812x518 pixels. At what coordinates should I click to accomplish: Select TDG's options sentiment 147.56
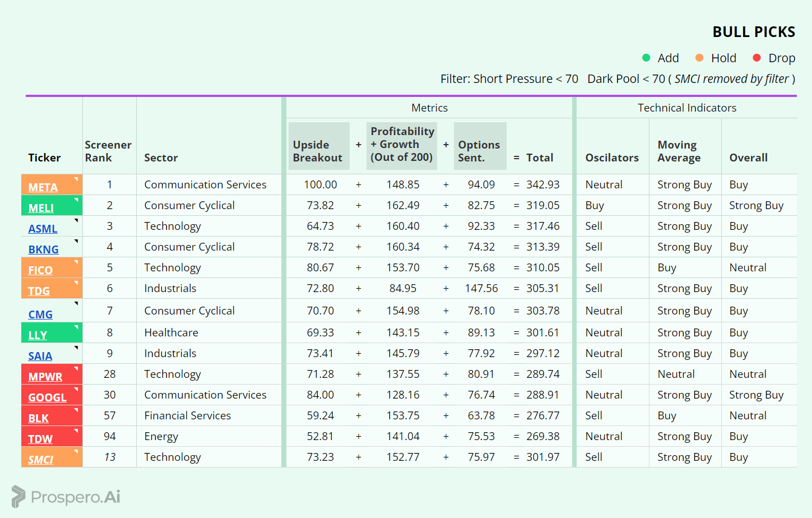pyautogui.click(x=481, y=288)
